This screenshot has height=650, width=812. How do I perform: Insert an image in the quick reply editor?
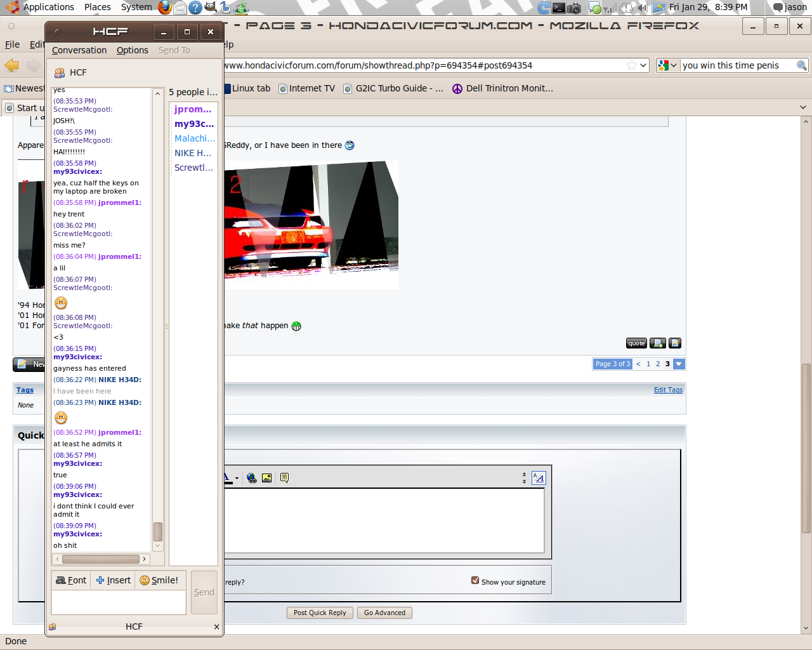pos(267,478)
